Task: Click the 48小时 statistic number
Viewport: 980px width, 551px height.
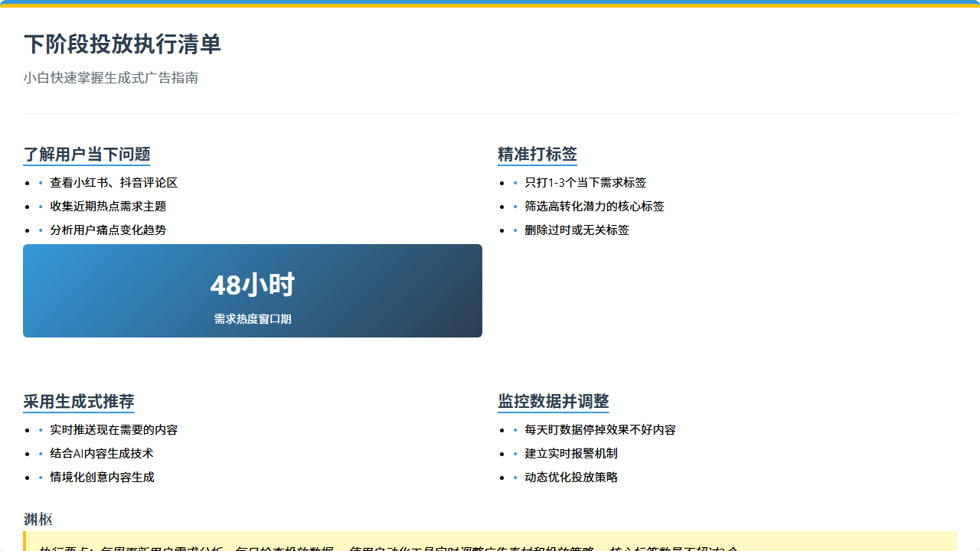Action: click(253, 285)
